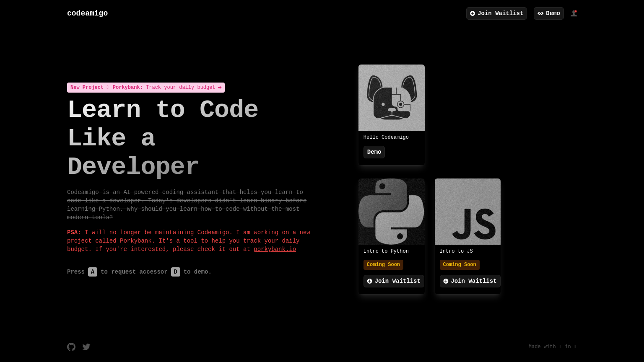The width and height of the screenshot is (644, 362).
Task: Click the eye icon inside the Demo button
Action: click(x=540, y=13)
